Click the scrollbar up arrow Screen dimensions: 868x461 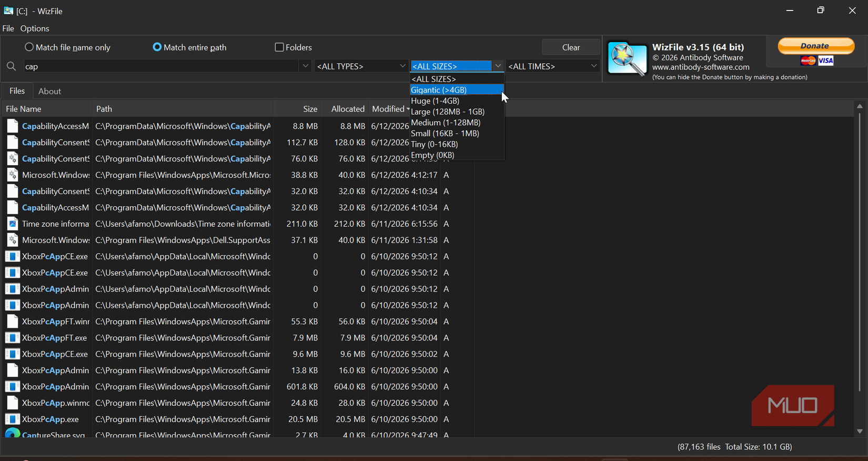point(860,106)
